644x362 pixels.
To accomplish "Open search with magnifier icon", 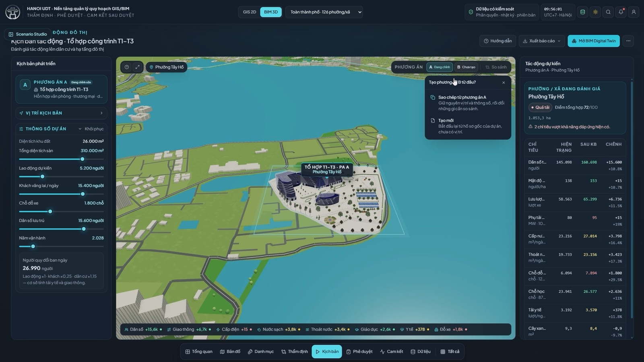I will click(608, 12).
